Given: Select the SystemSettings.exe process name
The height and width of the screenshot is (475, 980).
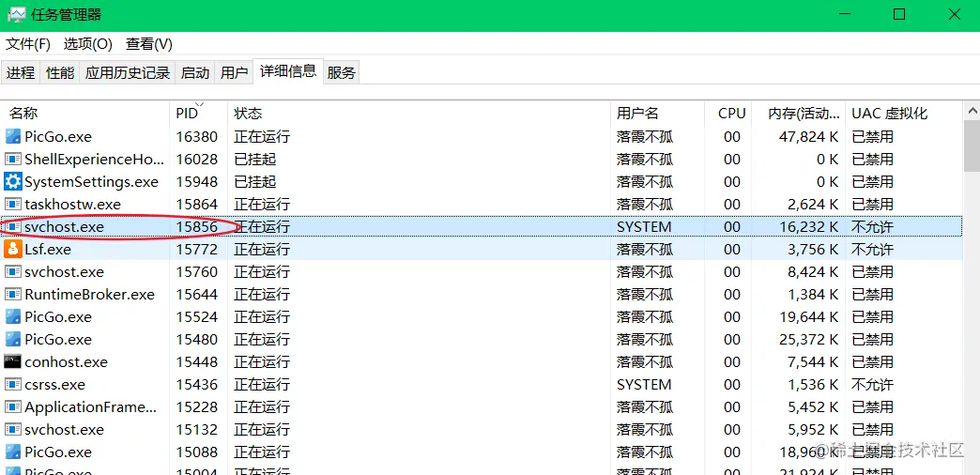Looking at the screenshot, I should [x=91, y=182].
